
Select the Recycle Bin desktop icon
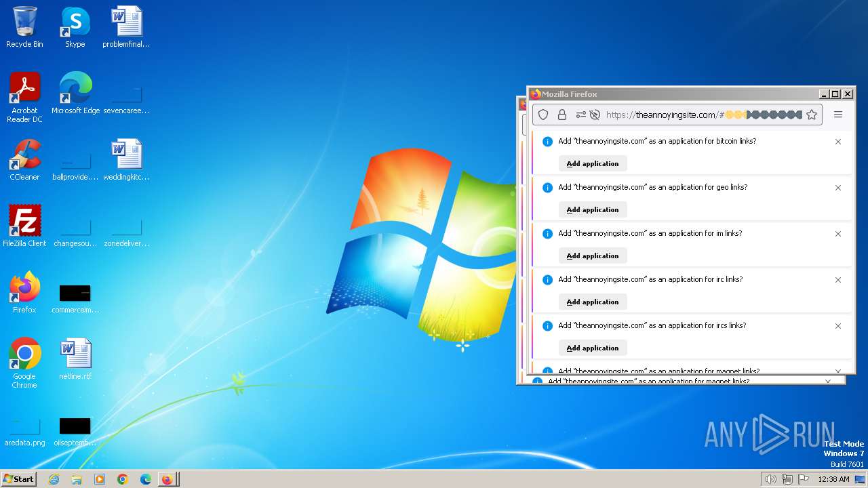(24, 27)
